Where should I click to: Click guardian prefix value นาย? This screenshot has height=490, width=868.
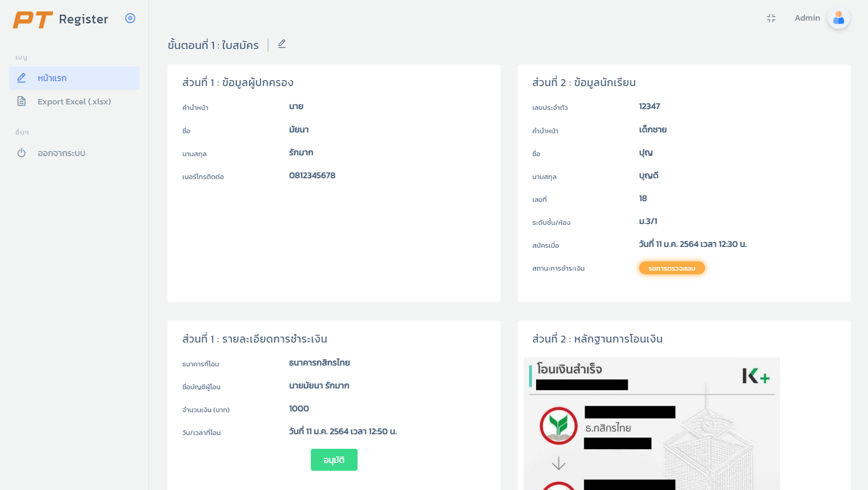[x=296, y=107]
